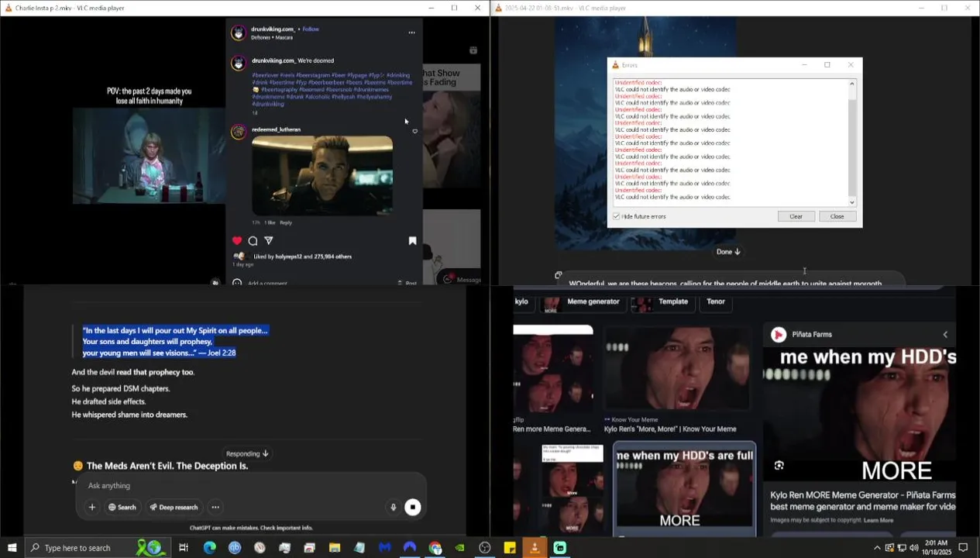Click Reply under redeemed_lutheran comment
Image resolution: width=980 pixels, height=558 pixels.
tap(286, 222)
